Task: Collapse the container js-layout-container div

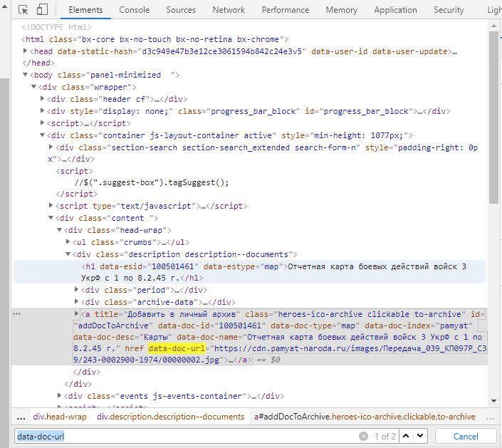Action: pos(42,135)
